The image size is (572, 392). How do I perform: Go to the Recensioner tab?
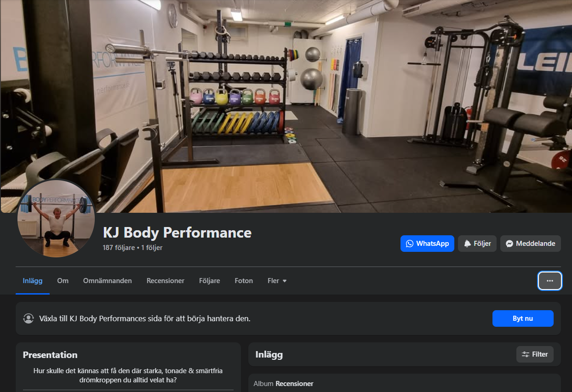point(166,281)
